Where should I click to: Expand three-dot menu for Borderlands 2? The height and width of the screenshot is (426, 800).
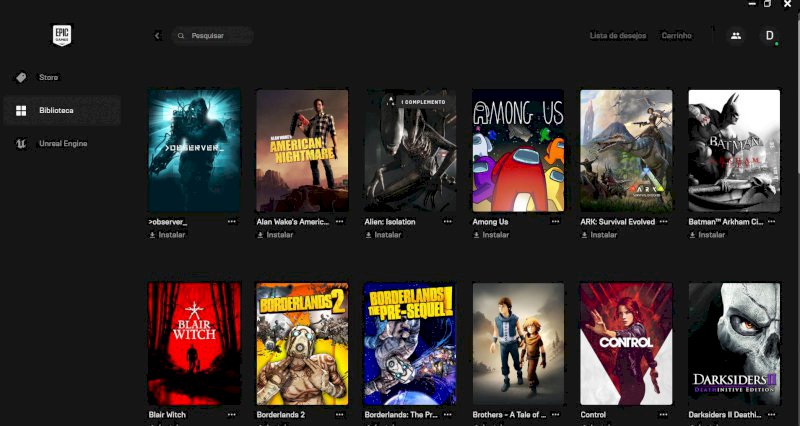(340, 414)
